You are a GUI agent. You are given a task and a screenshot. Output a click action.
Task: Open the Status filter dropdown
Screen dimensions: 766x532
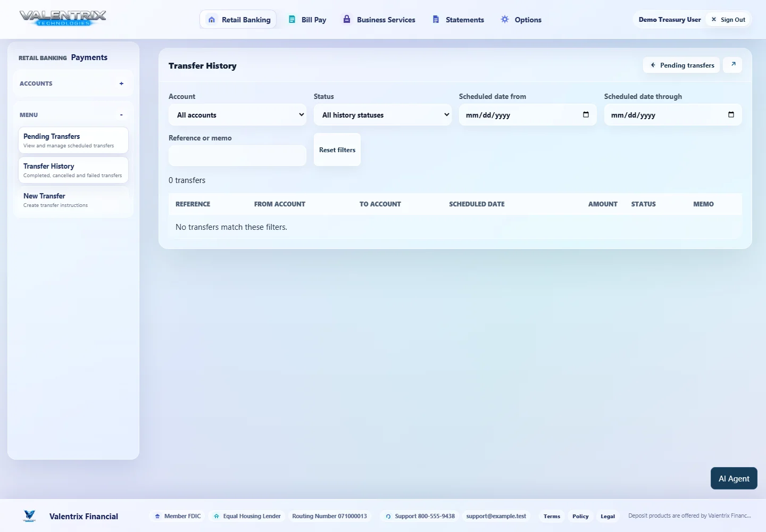coord(382,115)
